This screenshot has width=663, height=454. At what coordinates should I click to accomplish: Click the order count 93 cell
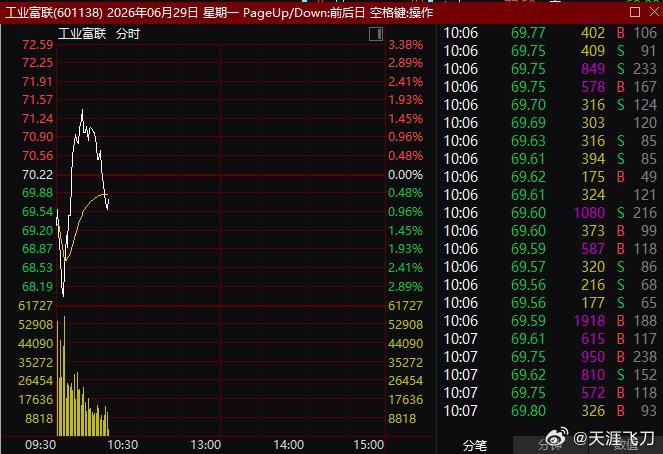tap(648, 411)
